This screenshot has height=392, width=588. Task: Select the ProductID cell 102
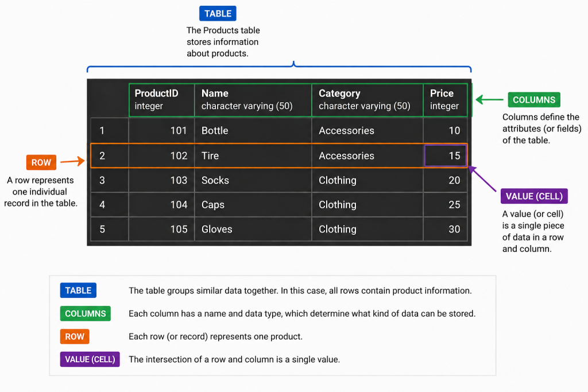pyautogui.click(x=161, y=156)
